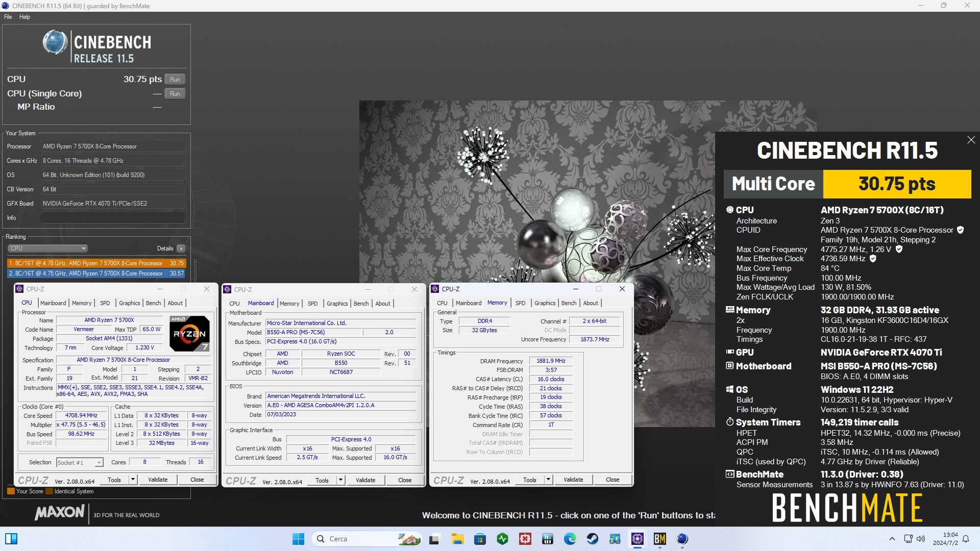Click Close button in first CPU-Z window
Viewport: 980px width, 551px height.
[x=197, y=480]
